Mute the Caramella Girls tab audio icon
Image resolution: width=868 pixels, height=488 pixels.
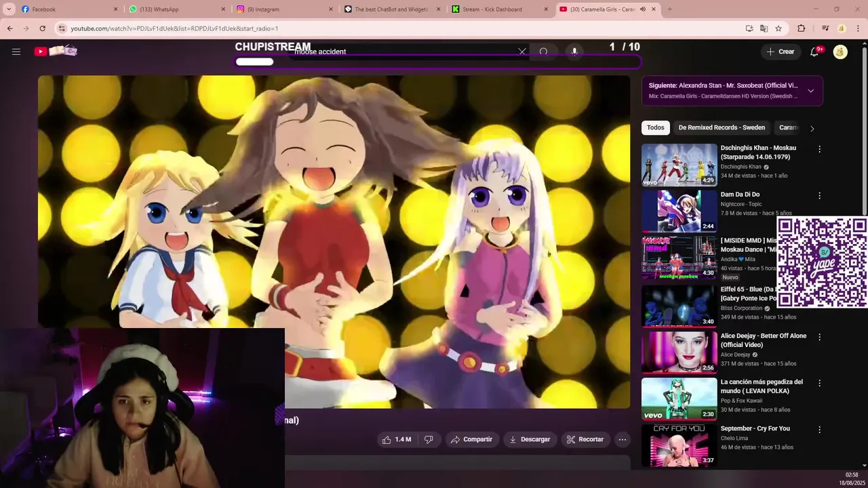[x=642, y=9]
